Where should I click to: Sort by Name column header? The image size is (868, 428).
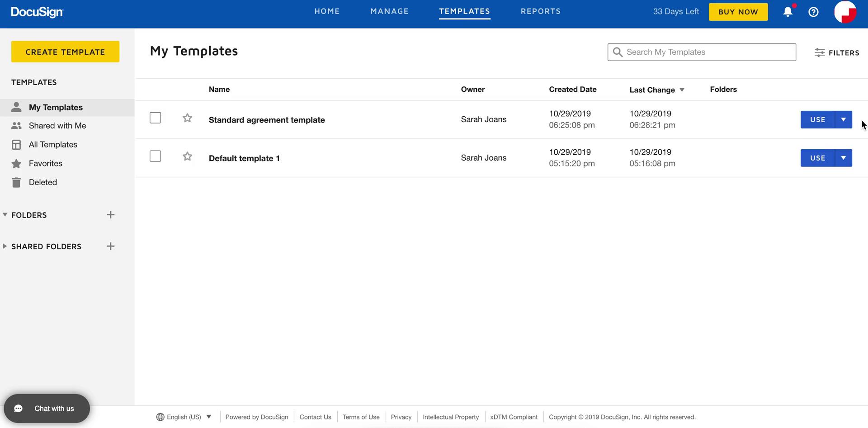219,89
